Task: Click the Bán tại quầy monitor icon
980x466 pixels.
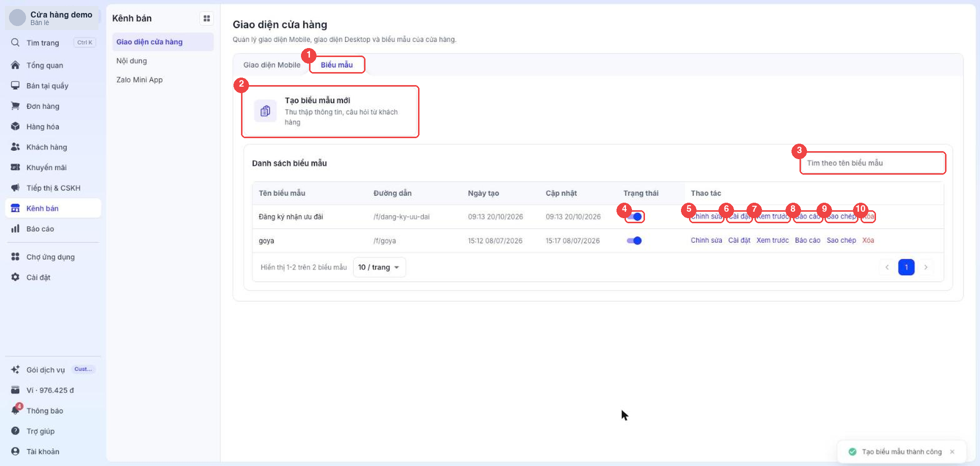Action: pos(15,86)
